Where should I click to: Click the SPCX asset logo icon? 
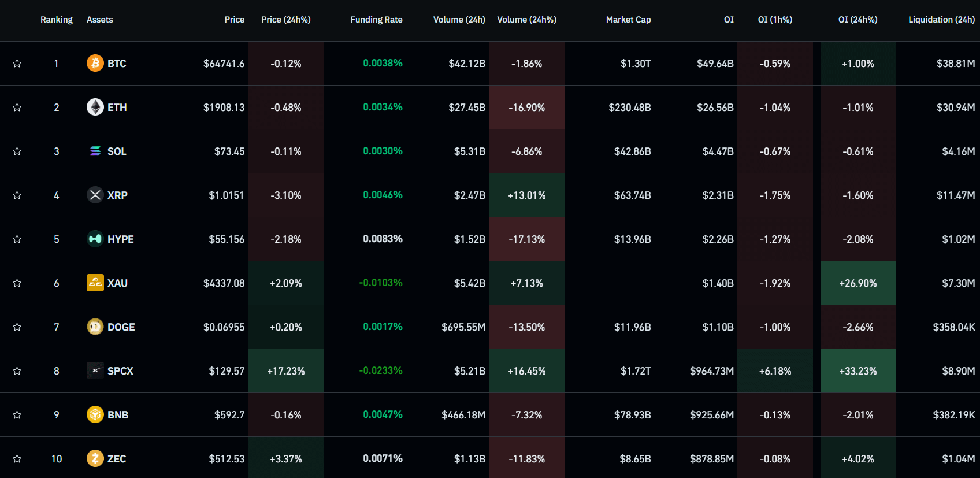pyautogui.click(x=95, y=370)
